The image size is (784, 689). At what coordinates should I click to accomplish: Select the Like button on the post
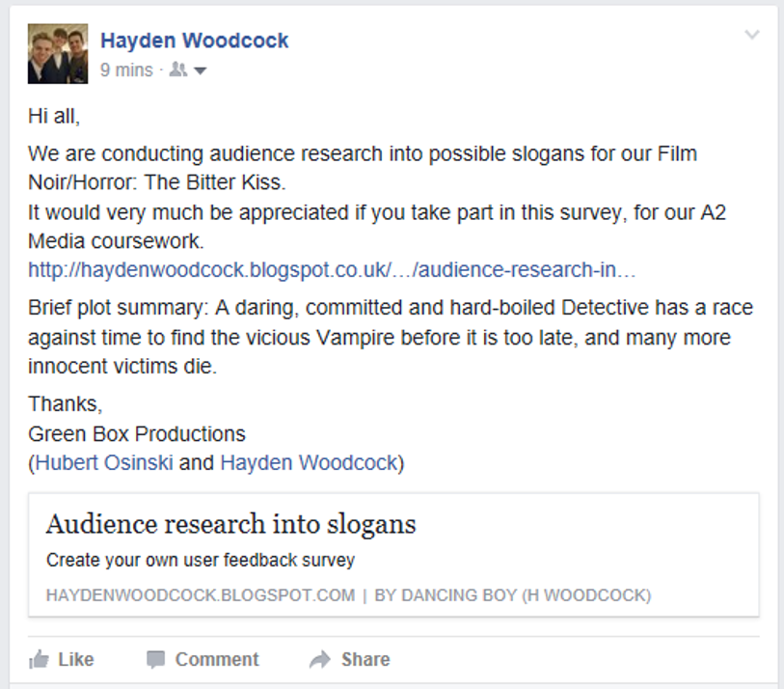click(64, 659)
